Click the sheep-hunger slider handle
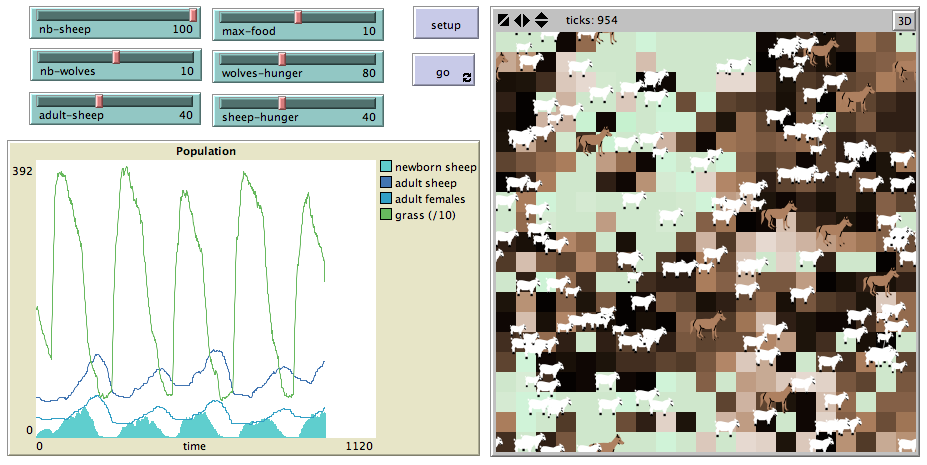This screenshot has width=927, height=465. tap(282, 103)
